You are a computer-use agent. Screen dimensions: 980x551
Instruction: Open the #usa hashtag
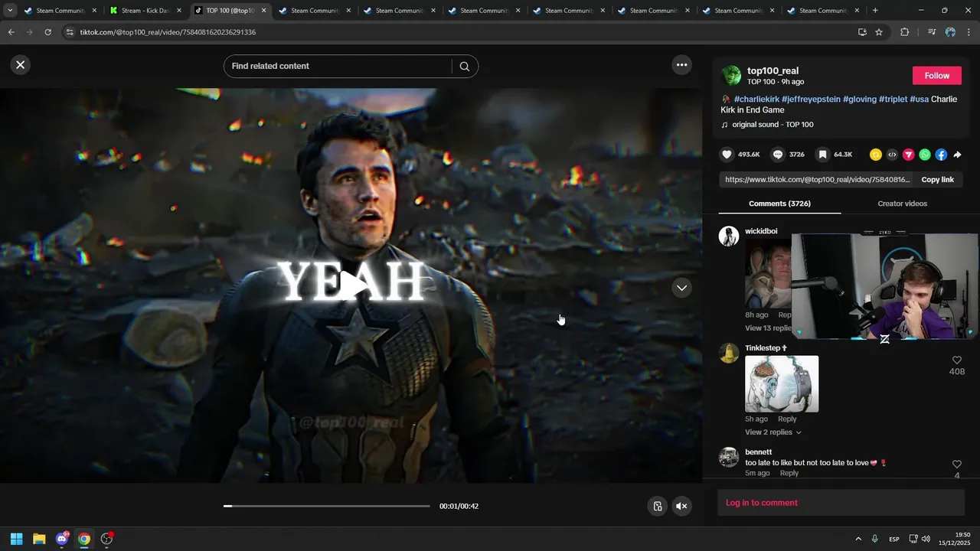pos(919,99)
